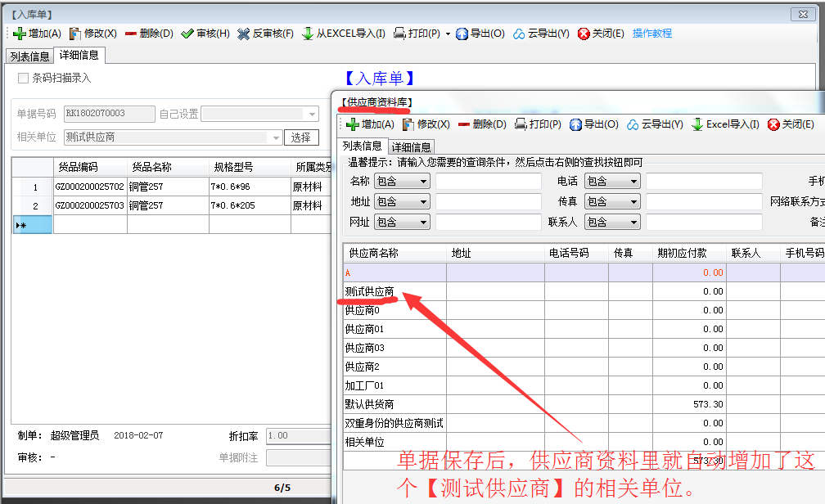
Task: Click the 打印(P) printer icon in 入库单 toolbar
Action: coord(400,34)
